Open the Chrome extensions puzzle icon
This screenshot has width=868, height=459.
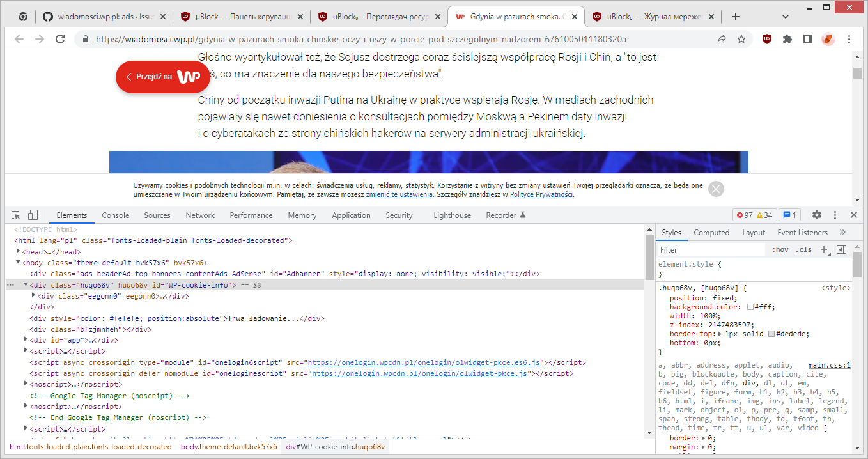(x=787, y=39)
